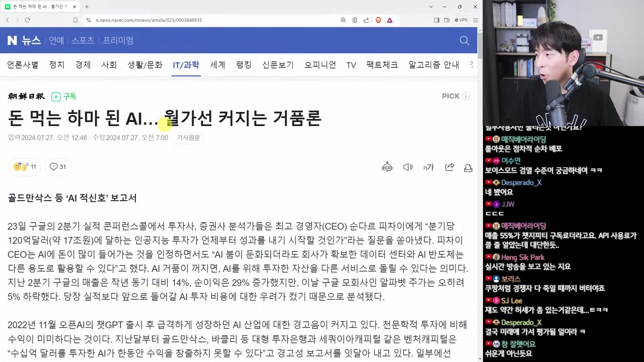This screenshot has height=362, width=644.
Task: Click the VPN button
Action: [461, 20]
